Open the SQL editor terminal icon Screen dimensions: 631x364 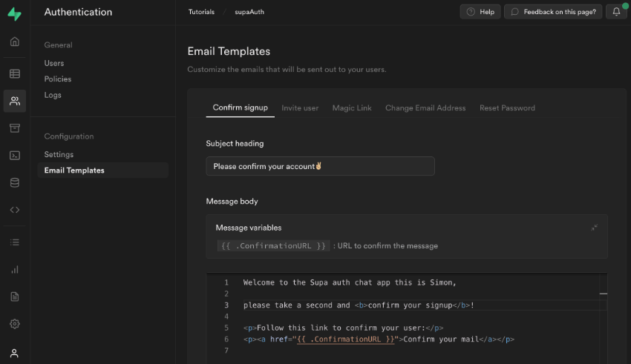(x=15, y=156)
